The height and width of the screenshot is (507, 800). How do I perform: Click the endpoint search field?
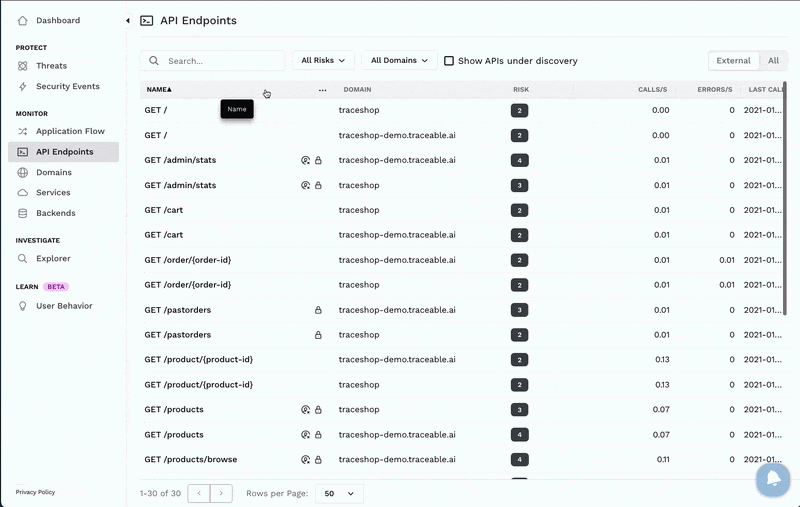pos(220,61)
